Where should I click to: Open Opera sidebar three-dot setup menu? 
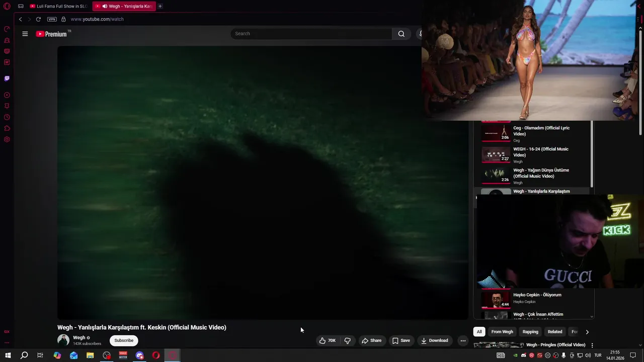[x=7, y=342]
